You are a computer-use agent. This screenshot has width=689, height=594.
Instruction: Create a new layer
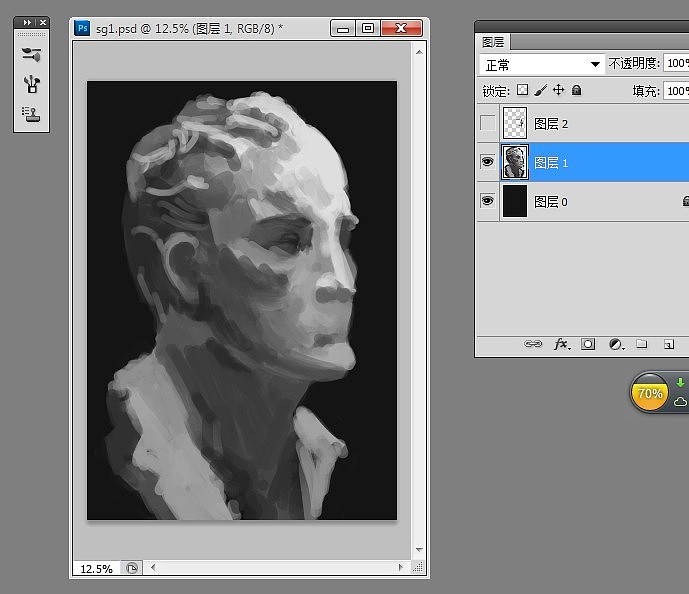(x=669, y=344)
